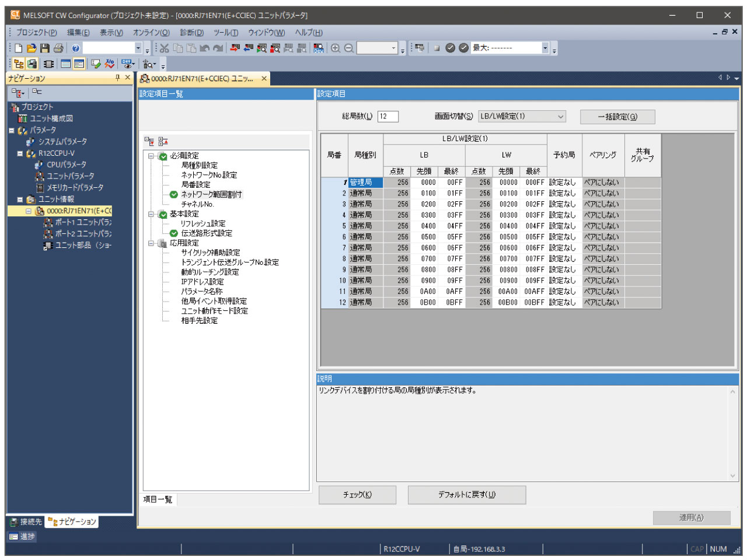Click the Open project folder icon

point(32,48)
